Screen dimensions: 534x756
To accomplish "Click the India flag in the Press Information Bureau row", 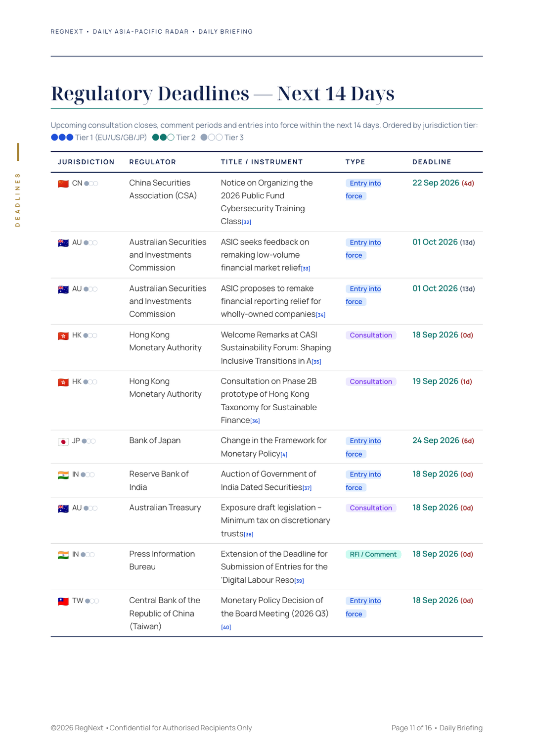I will (x=63, y=555).
